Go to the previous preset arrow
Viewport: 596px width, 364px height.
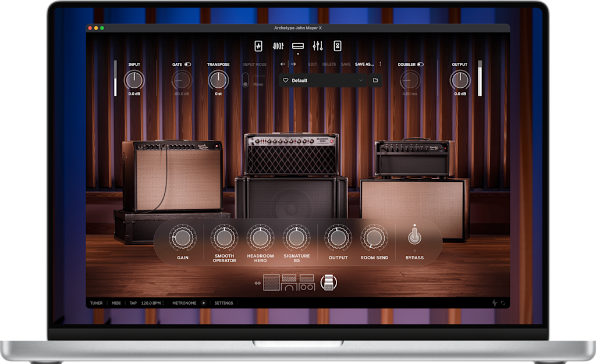(x=283, y=64)
